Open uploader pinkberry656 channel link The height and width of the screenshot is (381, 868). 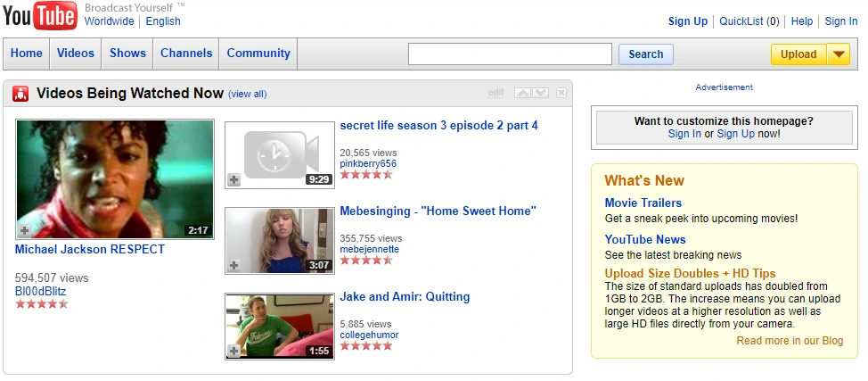(368, 163)
